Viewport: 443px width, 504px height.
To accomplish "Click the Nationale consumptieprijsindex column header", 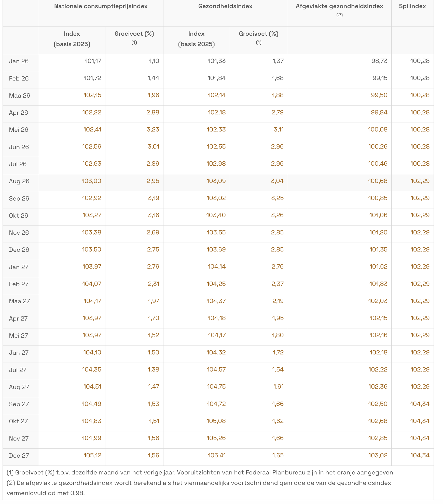I will (101, 6).
